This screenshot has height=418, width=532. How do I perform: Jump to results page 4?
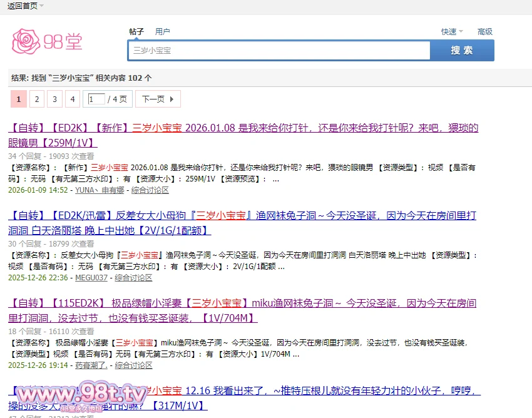click(72, 99)
